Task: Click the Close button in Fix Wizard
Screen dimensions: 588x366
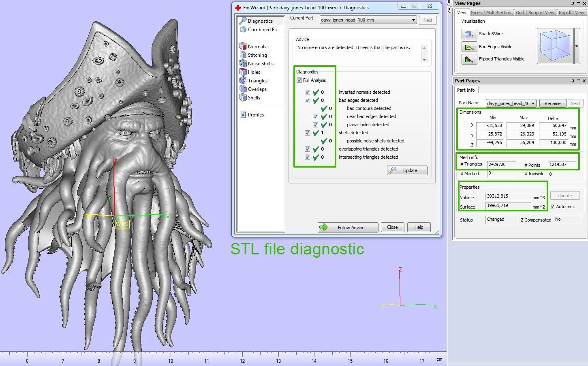Action: (392, 227)
